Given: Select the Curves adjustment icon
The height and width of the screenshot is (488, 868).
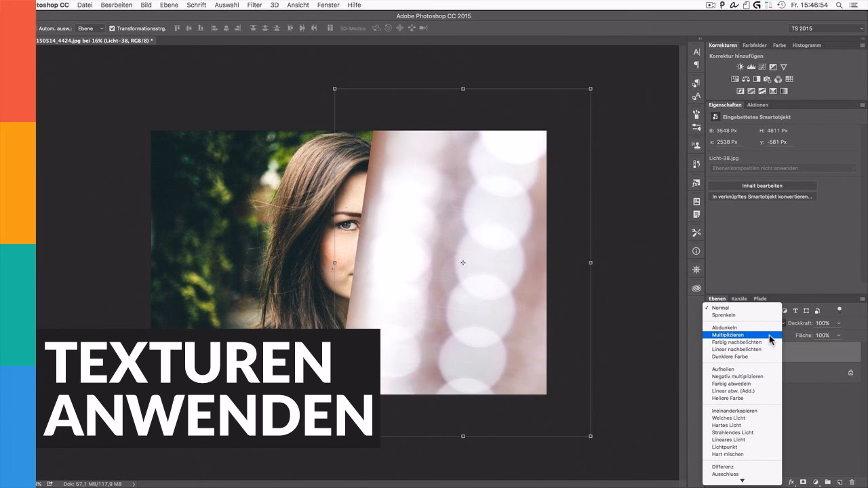Looking at the screenshot, I should tap(762, 66).
